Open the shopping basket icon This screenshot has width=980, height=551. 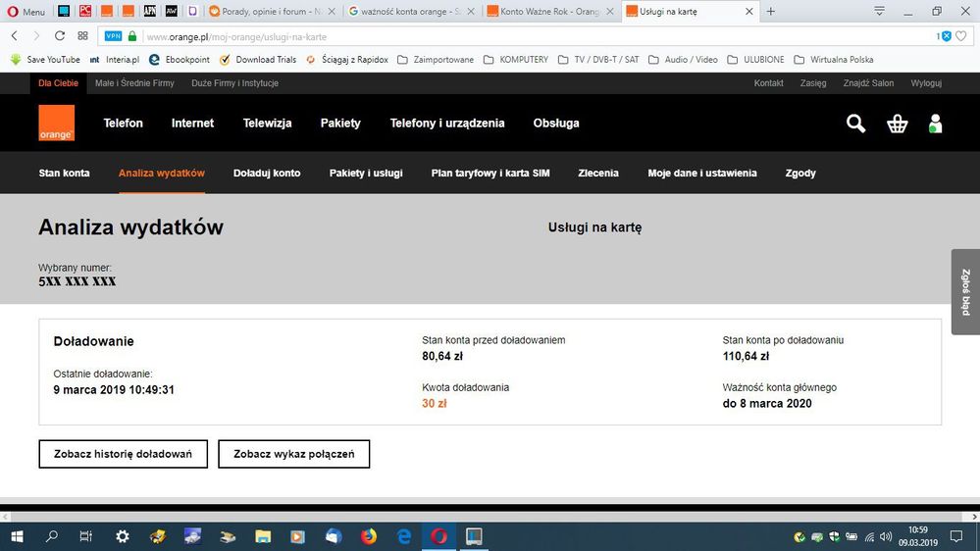coord(897,124)
